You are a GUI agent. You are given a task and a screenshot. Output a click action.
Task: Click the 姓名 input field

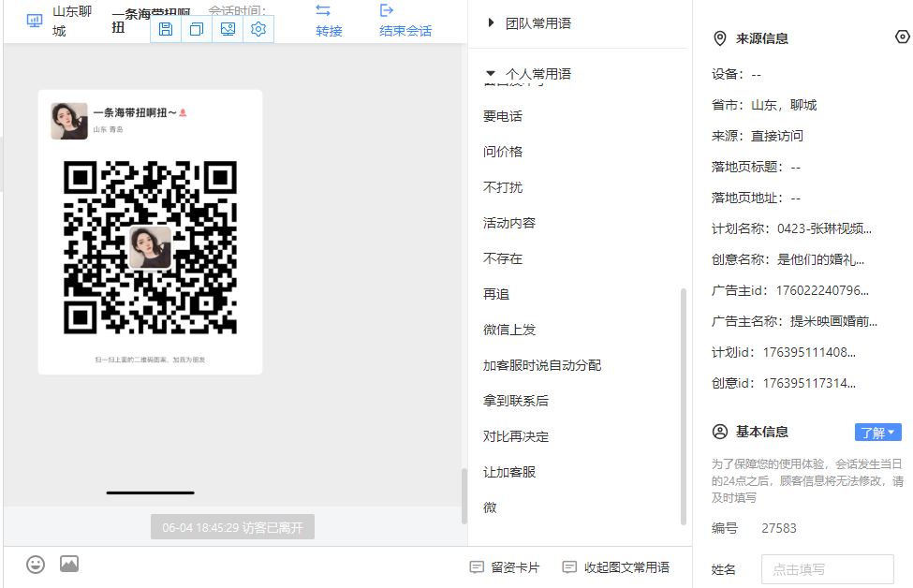click(828, 569)
